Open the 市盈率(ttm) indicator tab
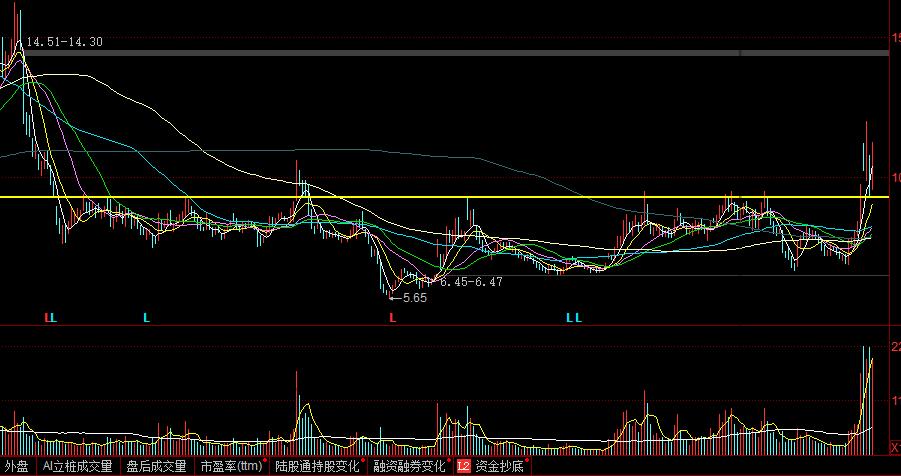901x476 pixels. pos(232,466)
